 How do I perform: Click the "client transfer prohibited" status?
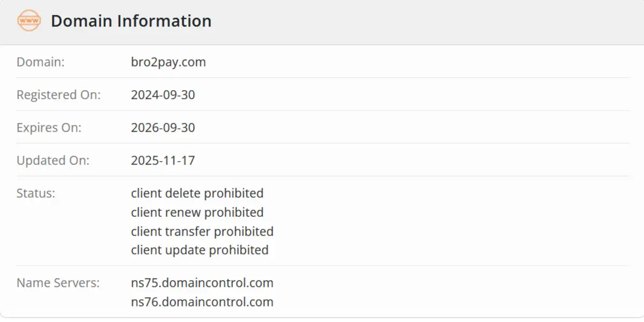coord(202,231)
